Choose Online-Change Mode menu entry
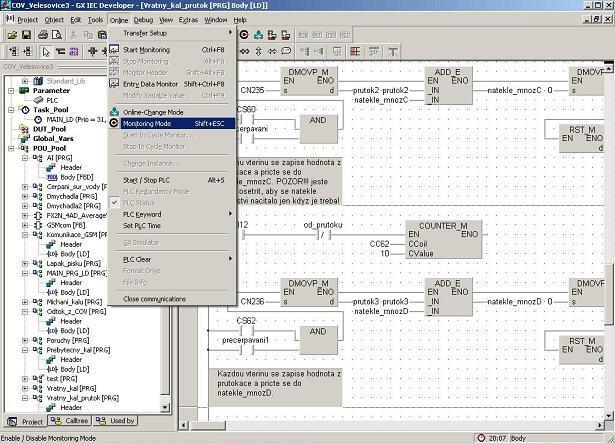Viewport: 615px width, 443px height. point(173,112)
